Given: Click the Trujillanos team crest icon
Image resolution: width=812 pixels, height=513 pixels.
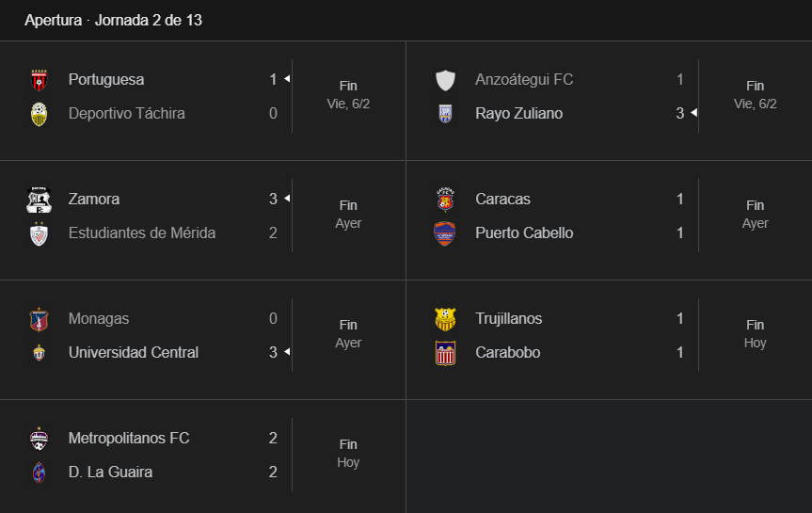Looking at the screenshot, I should tap(445, 319).
